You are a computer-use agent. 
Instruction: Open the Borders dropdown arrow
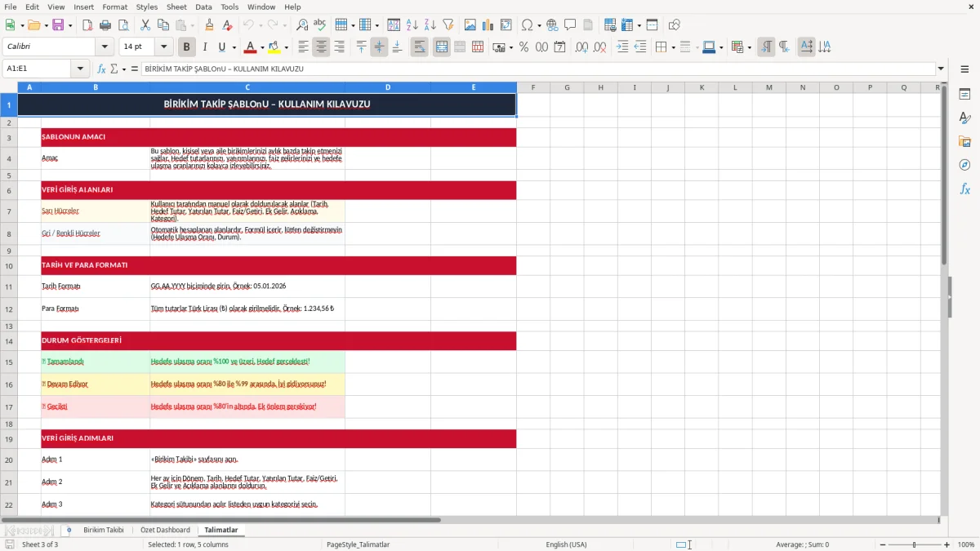coord(672,47)
